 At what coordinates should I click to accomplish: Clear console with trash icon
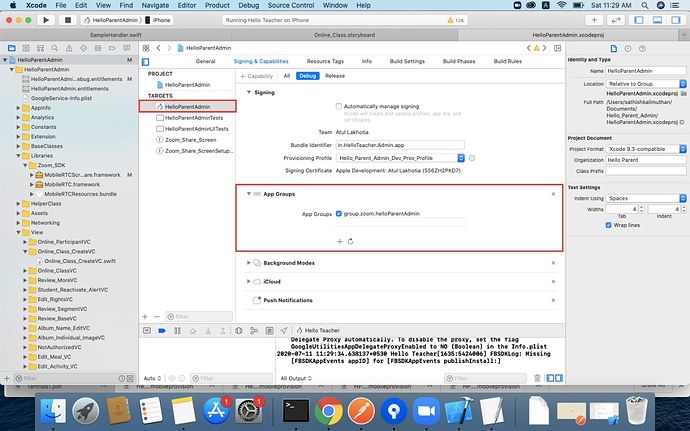click(537, 378)
